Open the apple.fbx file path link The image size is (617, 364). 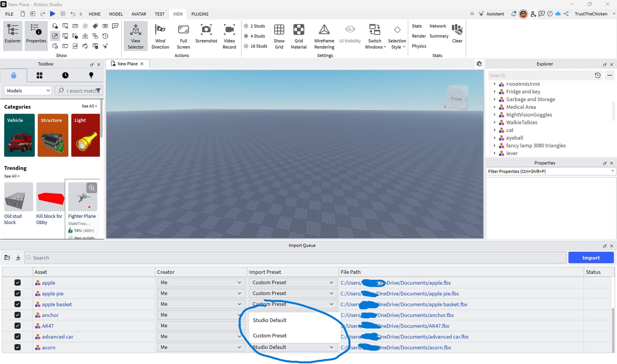(396, 283)
